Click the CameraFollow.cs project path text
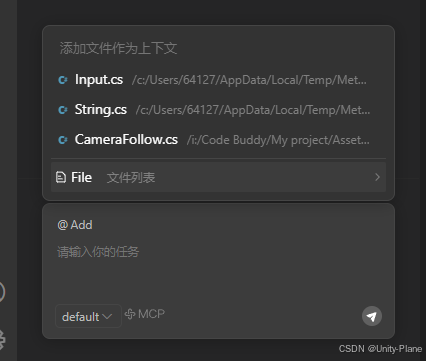 (278, 140)
